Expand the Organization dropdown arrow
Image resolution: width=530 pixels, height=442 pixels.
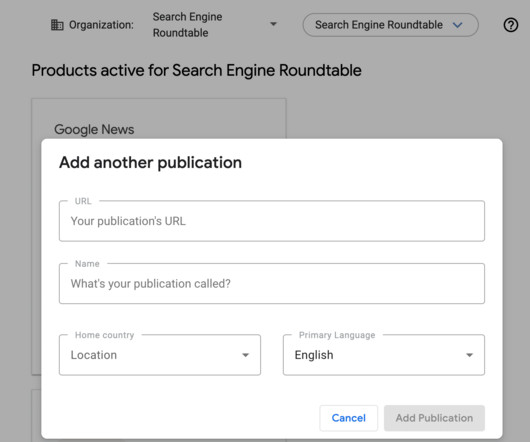point(273,24)
